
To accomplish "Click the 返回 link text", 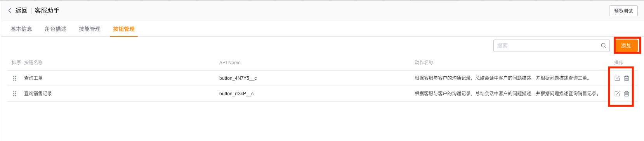I will (21, 10).
